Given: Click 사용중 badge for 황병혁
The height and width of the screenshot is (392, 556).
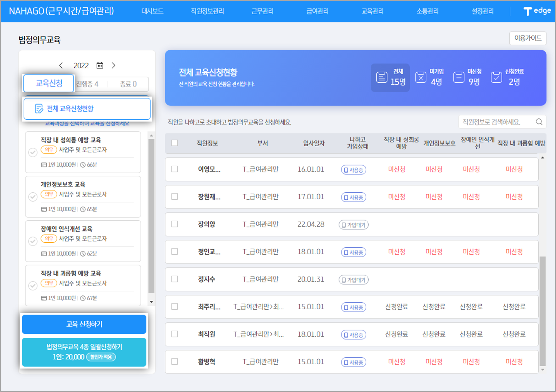Looking at the screenshot, I should (354, 362).
